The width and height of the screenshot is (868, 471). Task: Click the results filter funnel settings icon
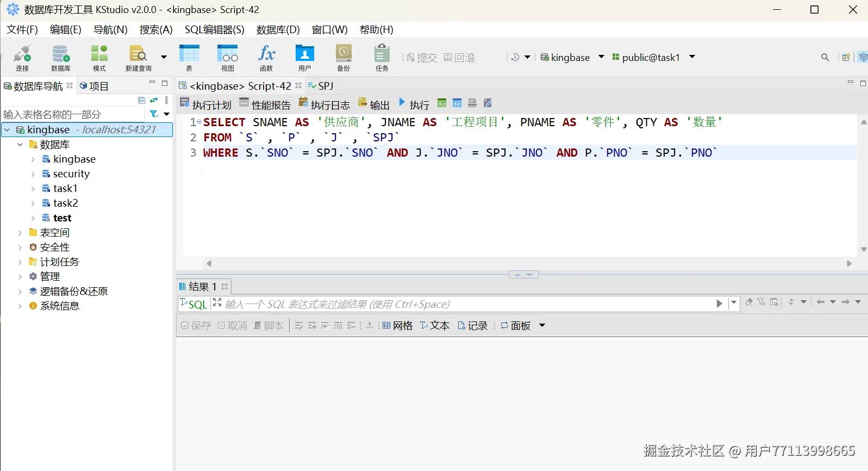pyautogui.click(x=761, y=302)
